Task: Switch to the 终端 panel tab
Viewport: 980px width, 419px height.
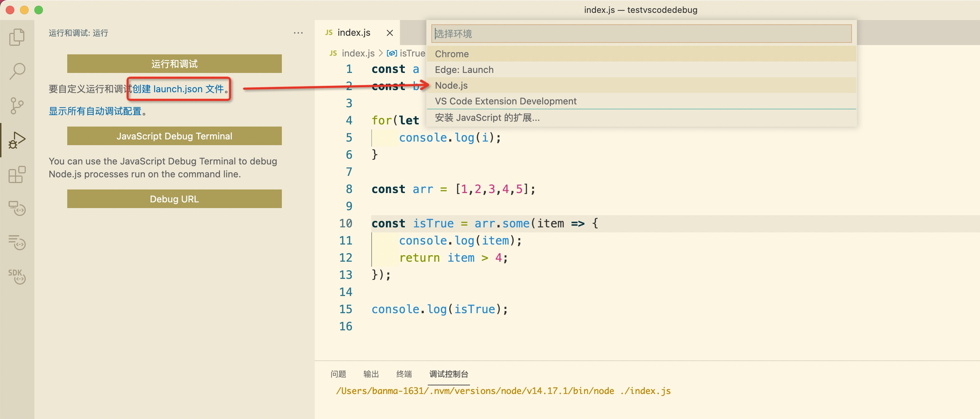Action: click(404, 374)
